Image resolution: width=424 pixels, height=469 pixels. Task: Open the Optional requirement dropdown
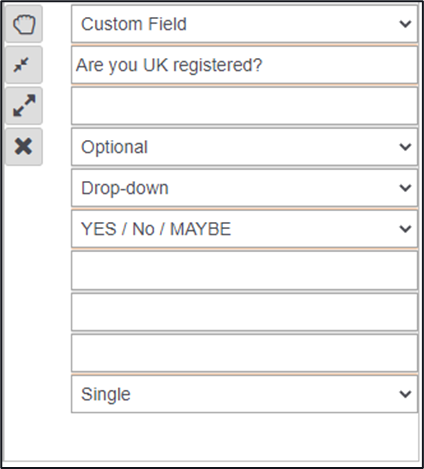244,147
